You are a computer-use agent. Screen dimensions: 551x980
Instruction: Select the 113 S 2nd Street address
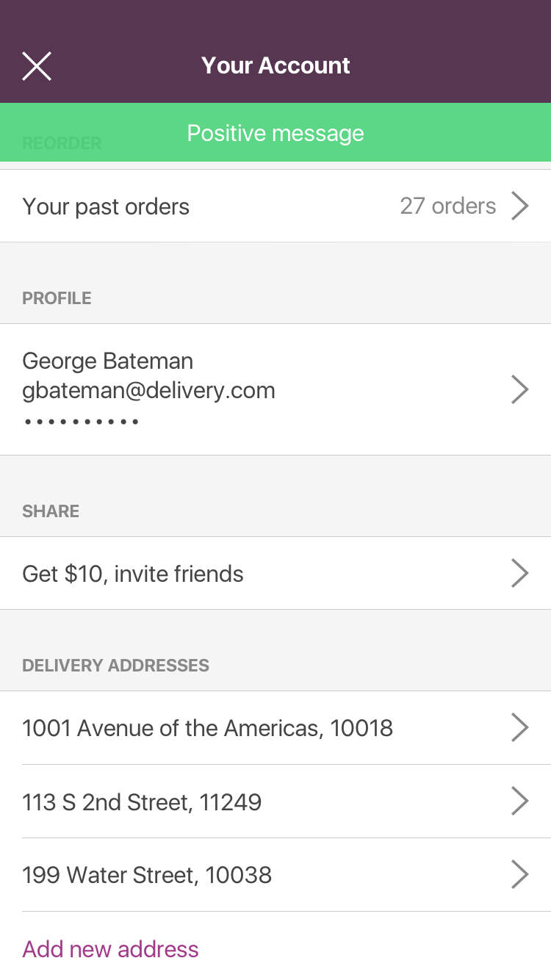click(142, 801)
